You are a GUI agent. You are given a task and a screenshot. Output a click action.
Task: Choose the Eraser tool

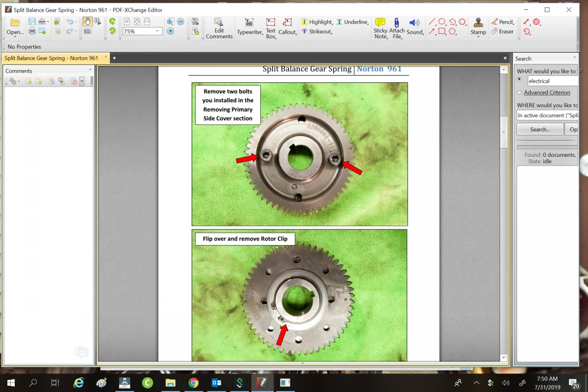click(502, 31)
